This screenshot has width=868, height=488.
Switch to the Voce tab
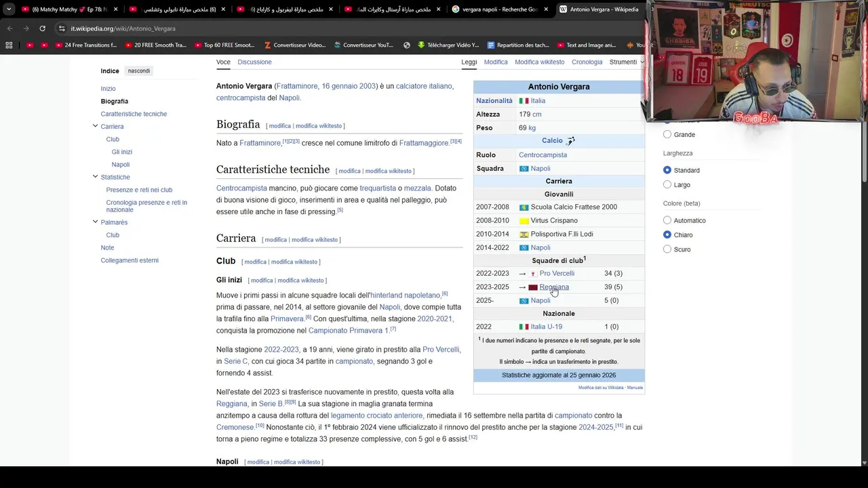(x=223, y=62)
